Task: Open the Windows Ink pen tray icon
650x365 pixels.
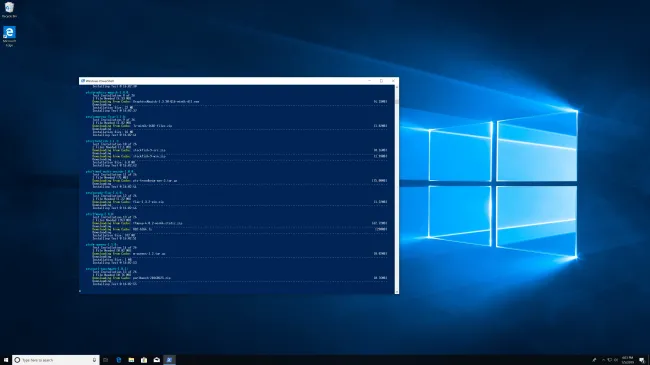Action: coord(594,360)
